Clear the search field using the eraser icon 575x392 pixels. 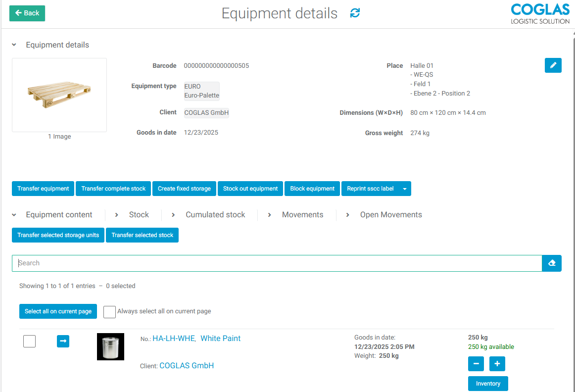[x=551, y=263]
